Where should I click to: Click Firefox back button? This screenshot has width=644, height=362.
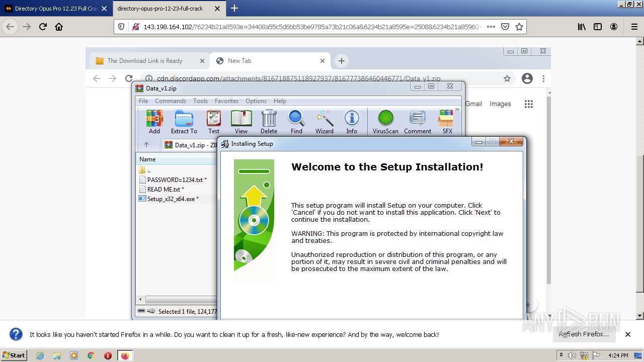point(10,27)
